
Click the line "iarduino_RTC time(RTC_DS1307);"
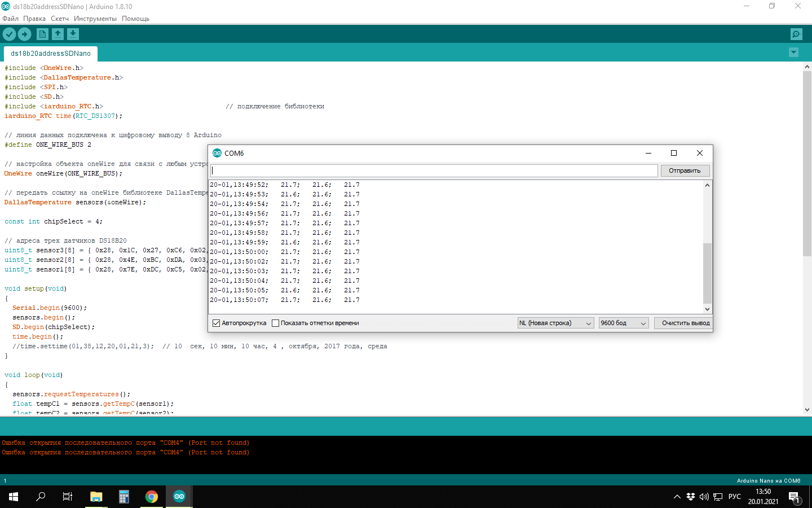(x=63, y=116)
